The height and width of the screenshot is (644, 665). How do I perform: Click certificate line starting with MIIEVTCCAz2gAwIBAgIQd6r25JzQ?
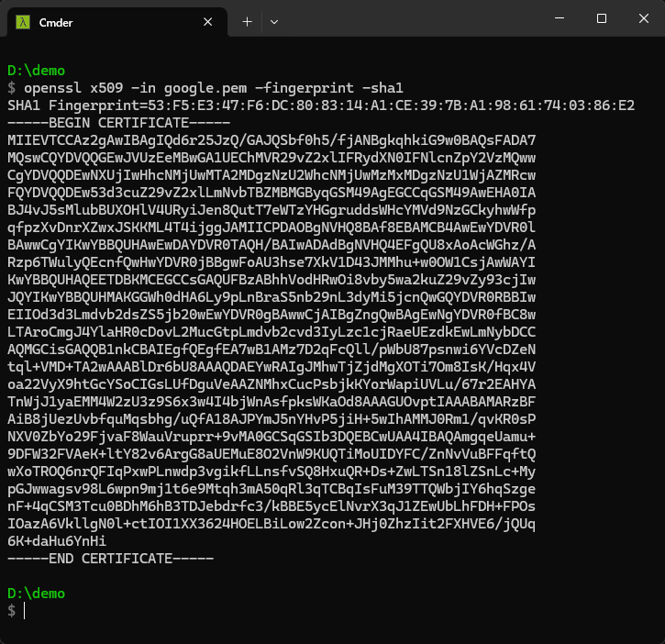pos(271,140)
